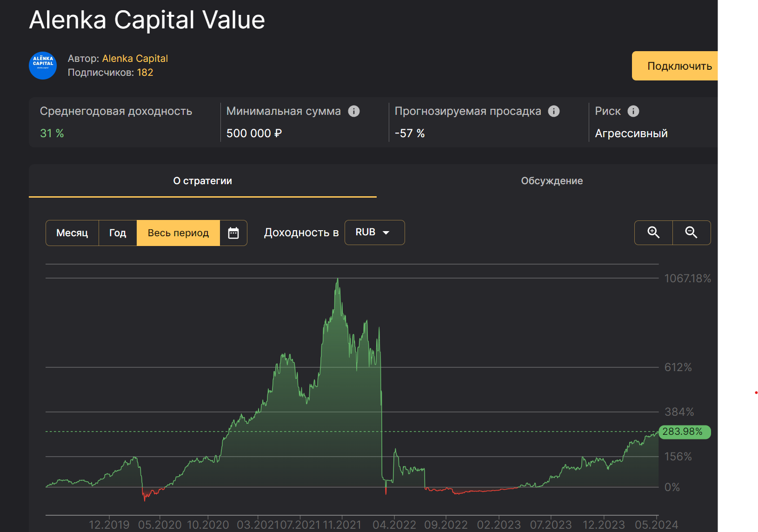Viewport: 758px width, 532px height.
Task: Click the subscriber count 182
Action: [145, 73]
